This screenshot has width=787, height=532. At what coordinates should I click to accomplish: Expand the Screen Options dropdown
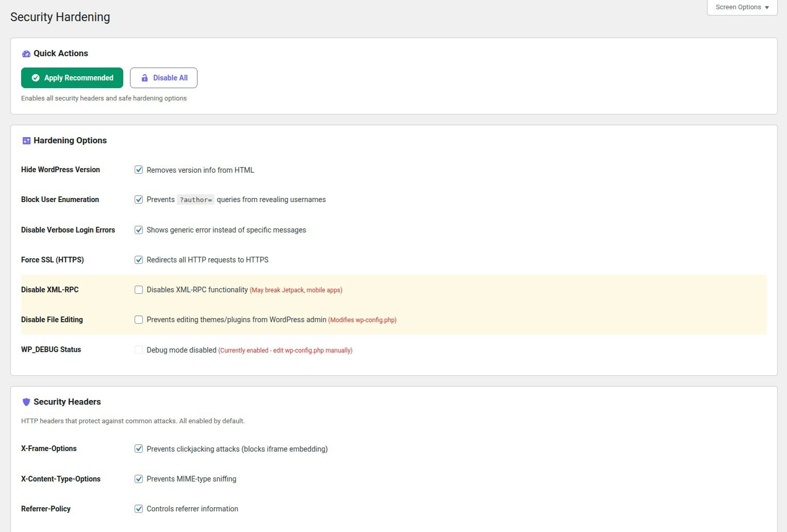click(742, 7)
